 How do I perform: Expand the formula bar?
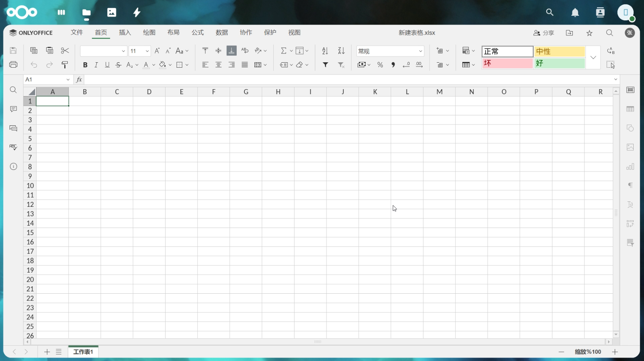616,80
